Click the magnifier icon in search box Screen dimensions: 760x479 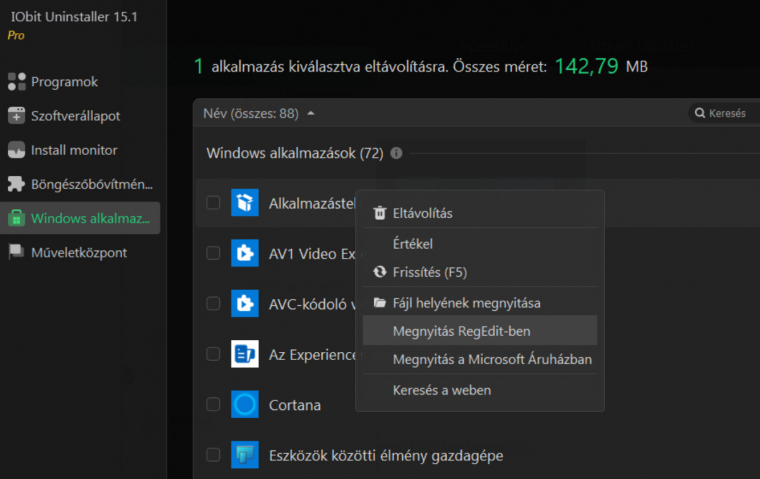[x=699, y=113]
